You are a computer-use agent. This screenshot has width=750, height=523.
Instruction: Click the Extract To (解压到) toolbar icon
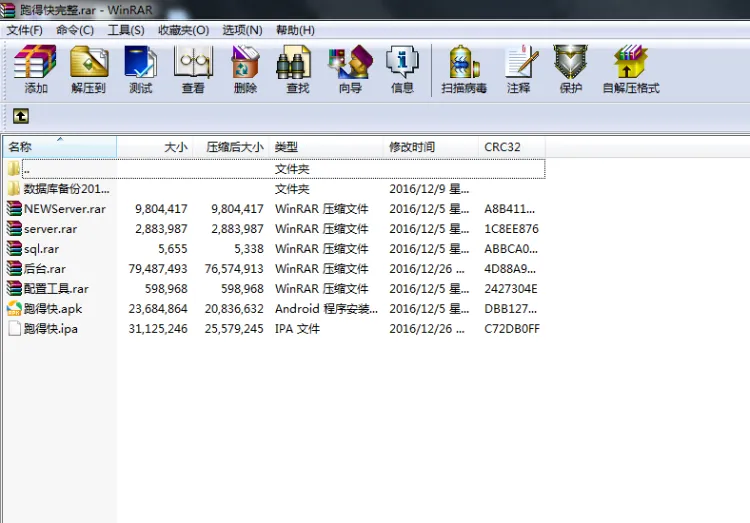(x=89, y=61)
